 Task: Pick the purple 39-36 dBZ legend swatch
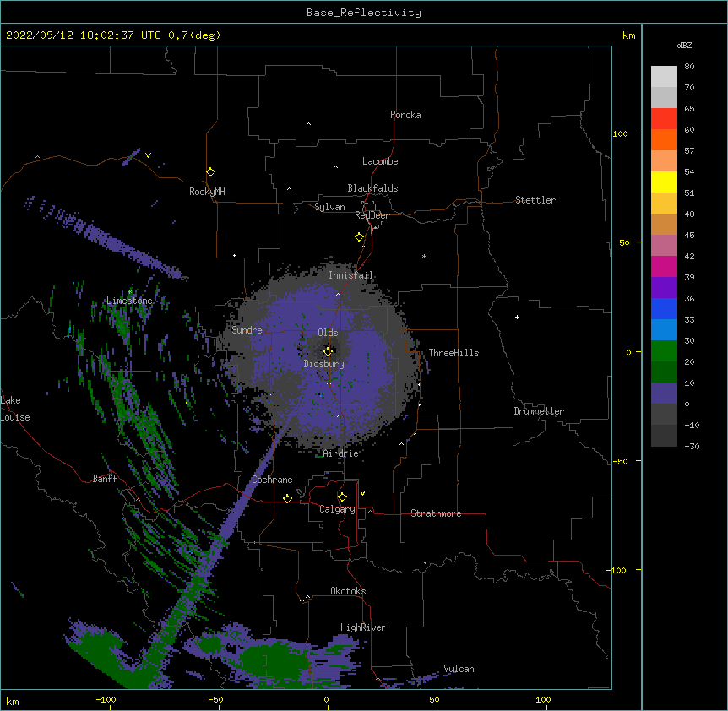(664, 288)
